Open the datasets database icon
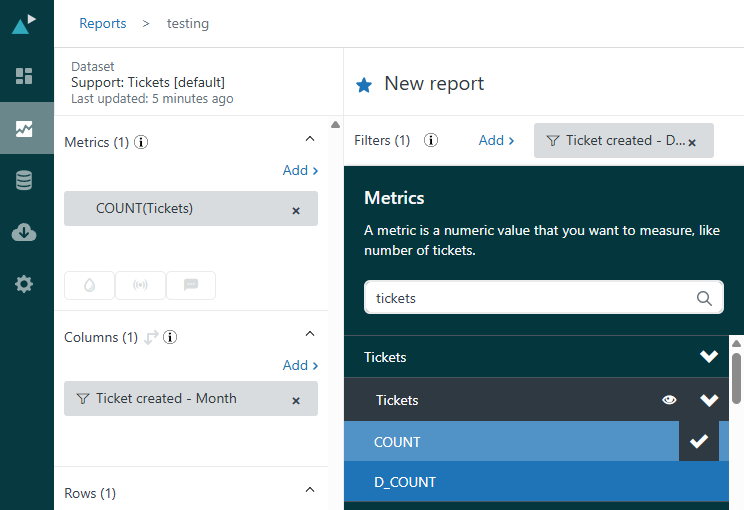The height and width of the screenshot is (510, 744). [24, 180]
